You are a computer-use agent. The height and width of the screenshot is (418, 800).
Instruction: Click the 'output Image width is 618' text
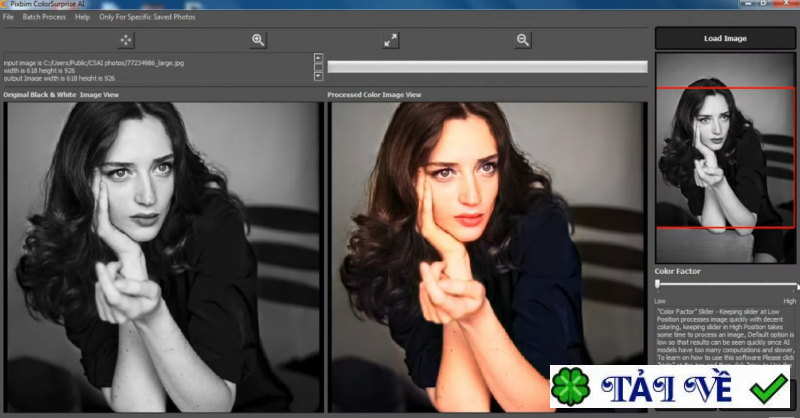59,78
